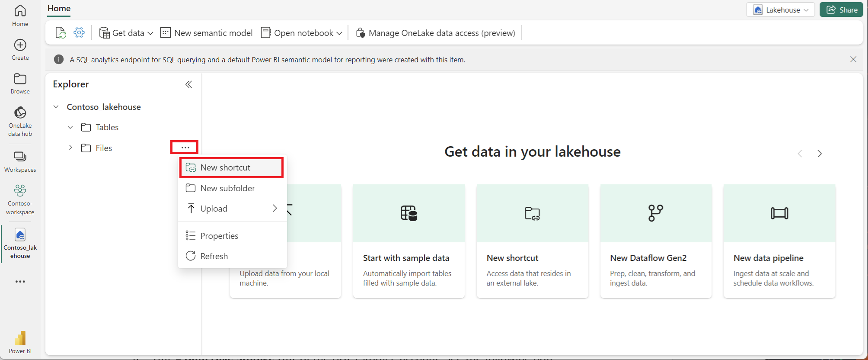Dismiss the SQL analytics endpoint notification

[x=853, y=59]
